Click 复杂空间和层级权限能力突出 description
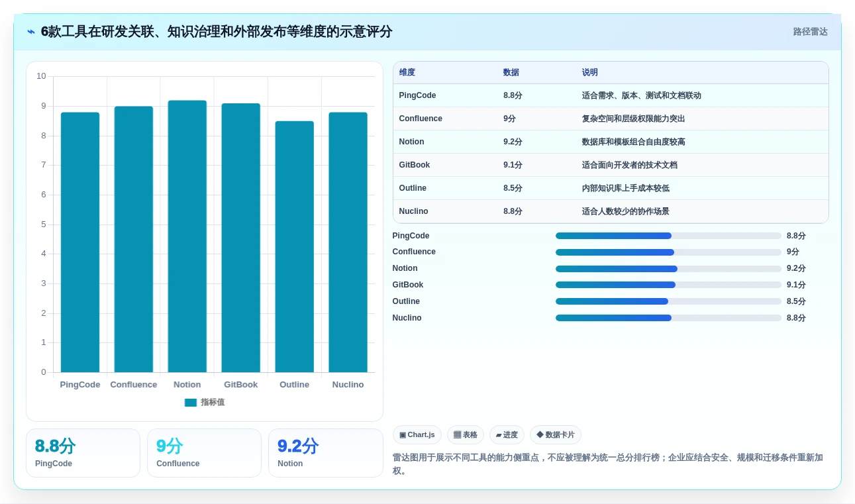This screenshot has width=855, height=504. coord(634,119)
